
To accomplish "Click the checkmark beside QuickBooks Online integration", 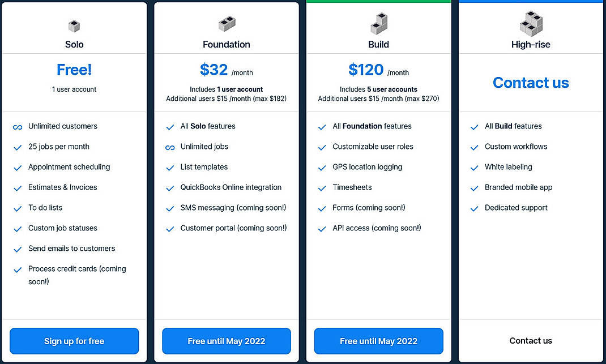I will coord(170,187).
